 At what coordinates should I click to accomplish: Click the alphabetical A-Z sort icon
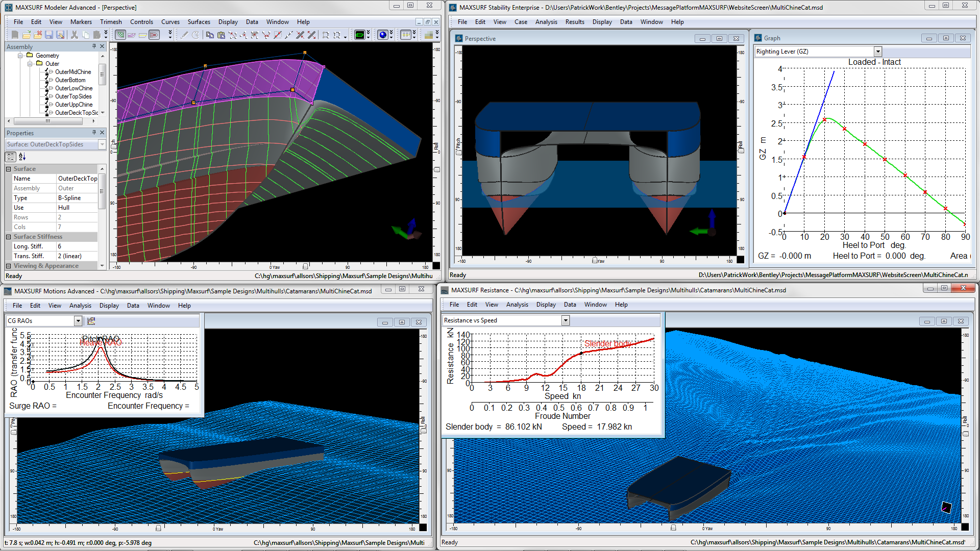coord(22,157)
